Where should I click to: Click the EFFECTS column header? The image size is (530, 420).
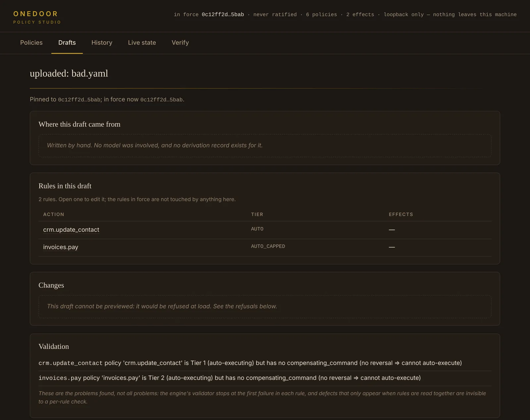coord(401,214)
